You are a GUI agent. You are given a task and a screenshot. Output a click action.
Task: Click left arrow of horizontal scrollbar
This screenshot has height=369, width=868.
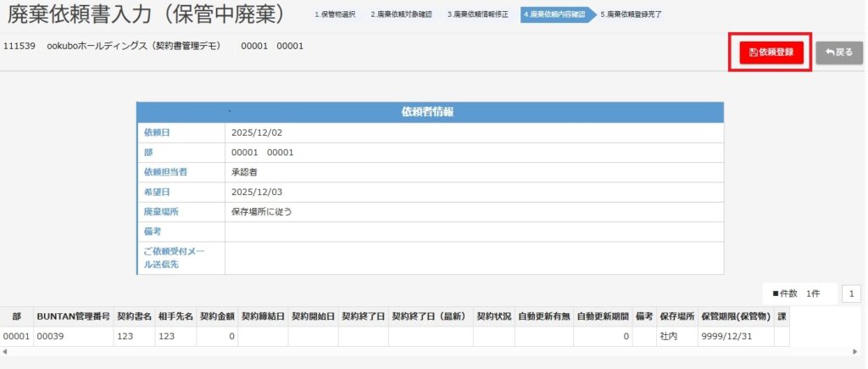tap(4, 351)
